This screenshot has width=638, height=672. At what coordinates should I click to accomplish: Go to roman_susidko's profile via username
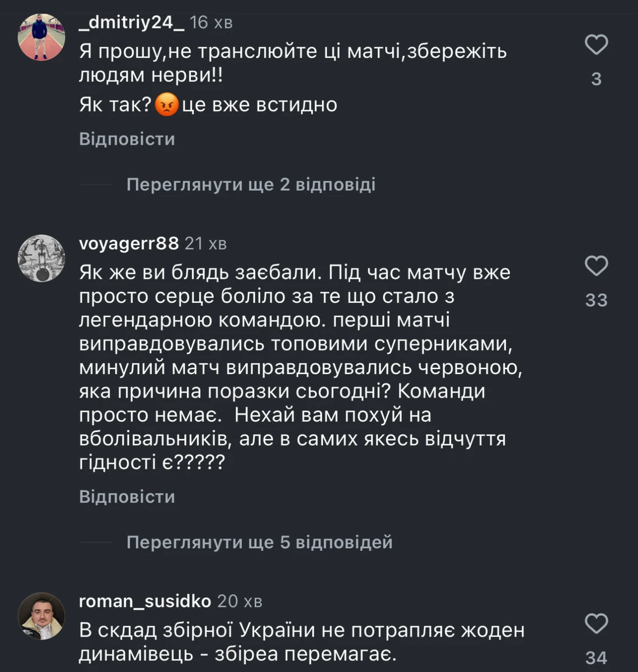[145, 601]
